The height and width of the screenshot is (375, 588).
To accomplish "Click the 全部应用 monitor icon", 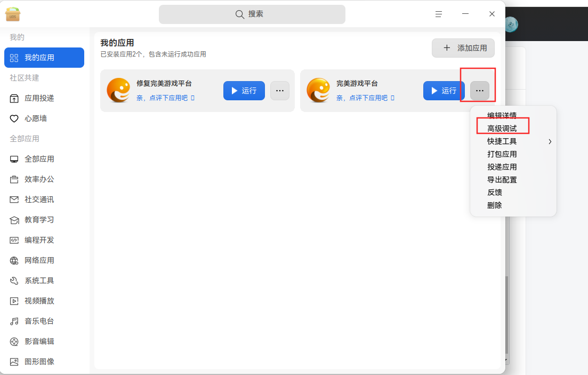I will pos(14,159).
